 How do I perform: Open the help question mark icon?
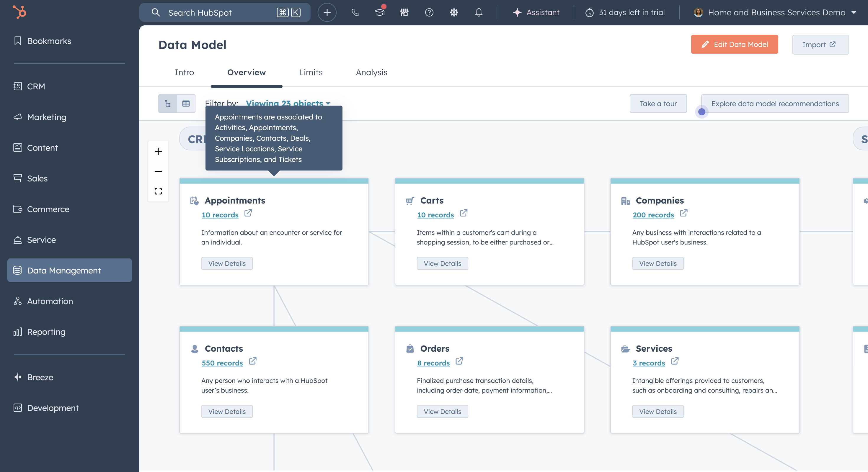pos(429,12)
